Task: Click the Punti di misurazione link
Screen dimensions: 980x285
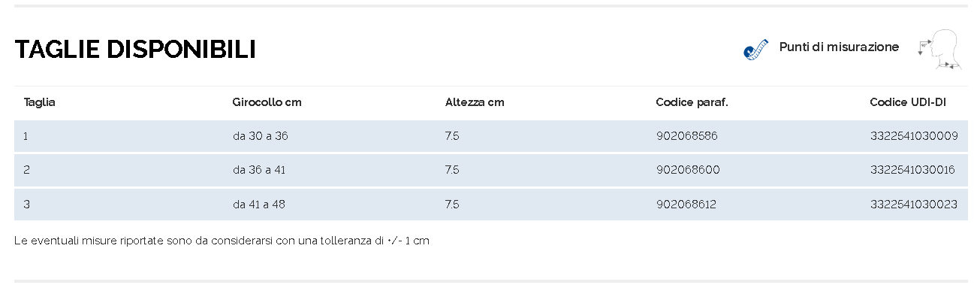Action: [839, 47]
